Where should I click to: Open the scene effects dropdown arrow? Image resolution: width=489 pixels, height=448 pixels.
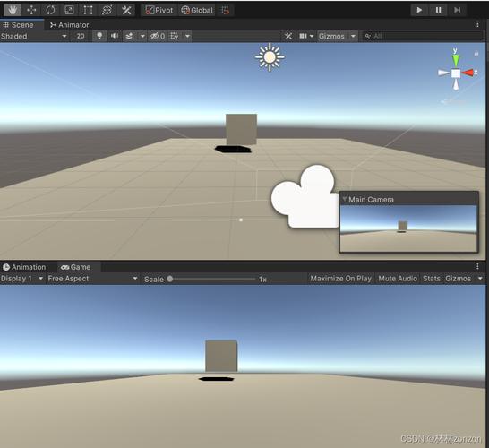(142, 36)
